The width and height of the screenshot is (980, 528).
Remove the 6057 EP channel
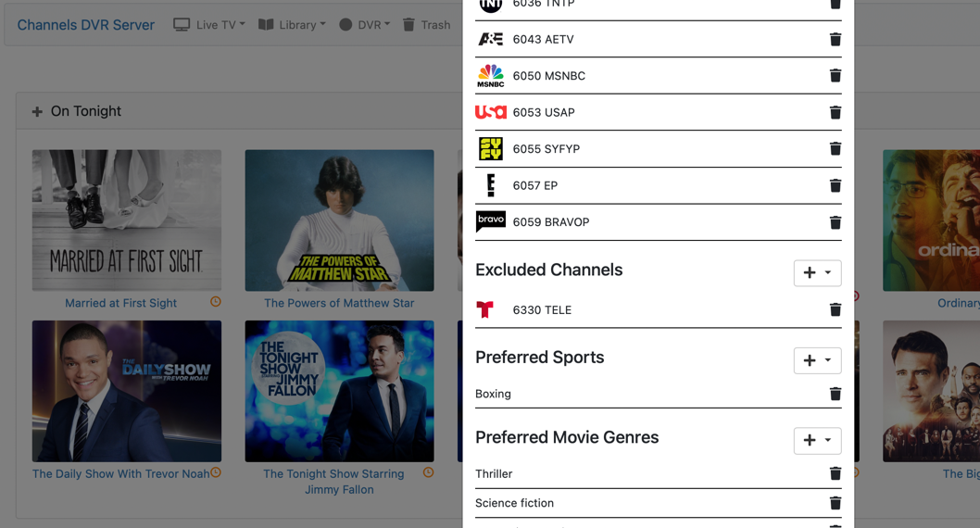(835, 185)
